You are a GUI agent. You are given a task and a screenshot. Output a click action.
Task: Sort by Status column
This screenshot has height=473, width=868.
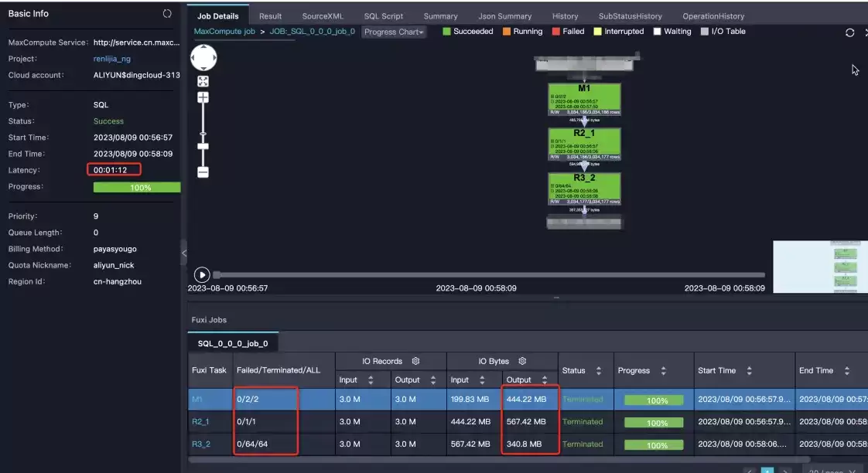click(x=599, y=371)
